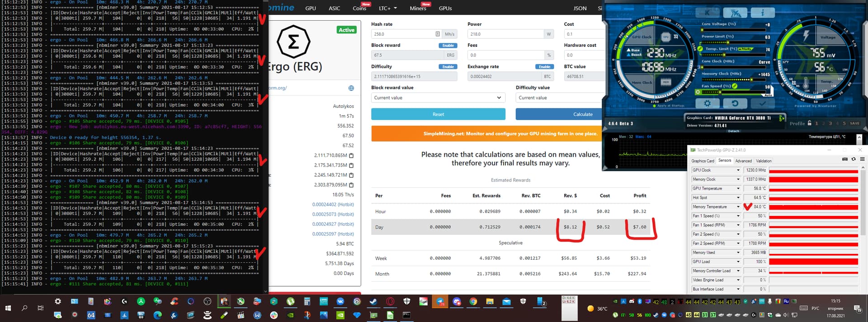Open the Telegram taskbar icon

pyautogui.click(x=440, y=301)
